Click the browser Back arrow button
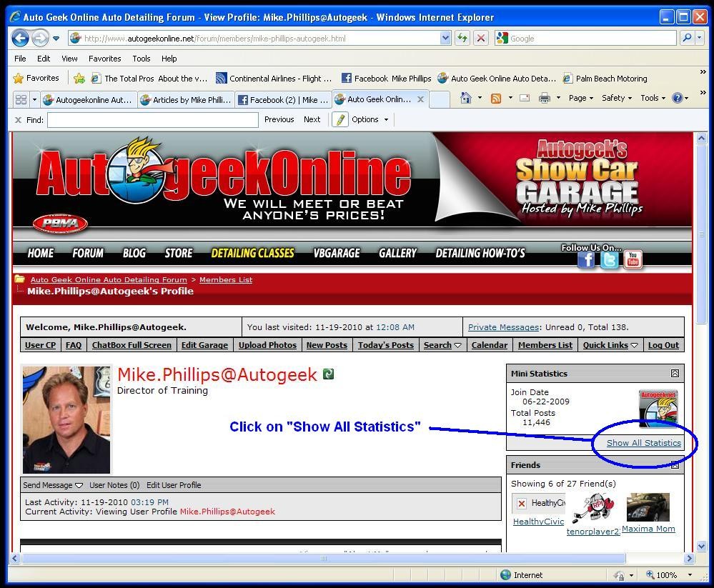 click(x=20, y=38)
